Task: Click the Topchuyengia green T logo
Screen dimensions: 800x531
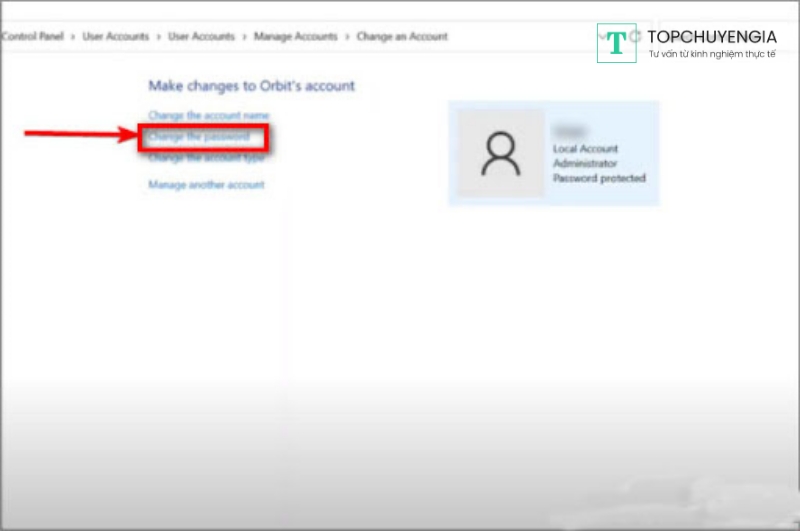Action: (x=617, y=43)
